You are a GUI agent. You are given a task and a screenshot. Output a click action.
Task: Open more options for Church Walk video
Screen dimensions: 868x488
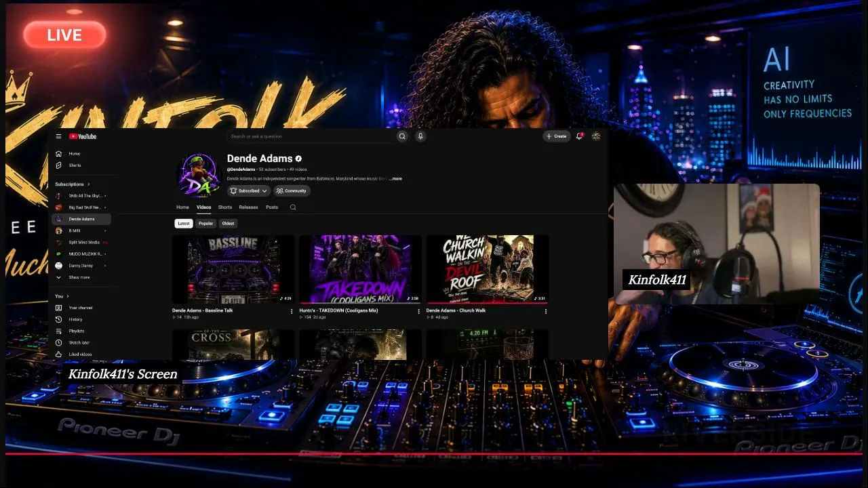coord(546,312)
